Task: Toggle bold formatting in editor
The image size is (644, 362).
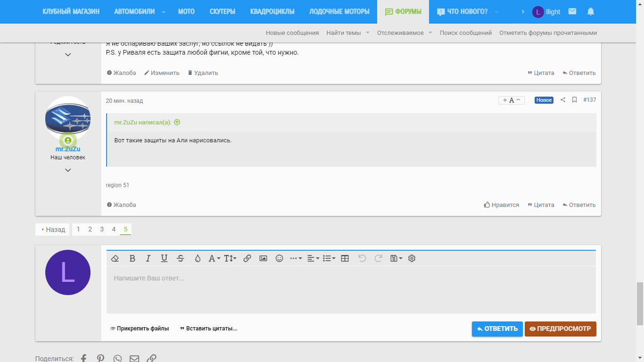Action: (132, 258)
